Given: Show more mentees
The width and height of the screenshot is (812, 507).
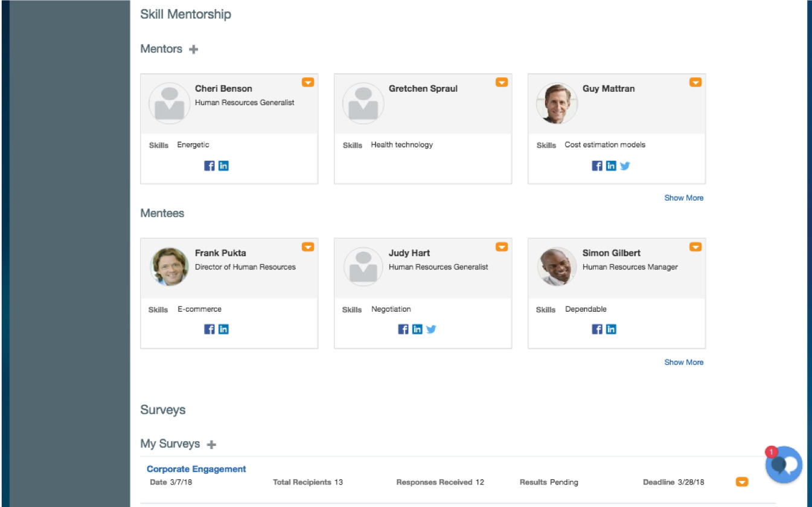Looking at the screenshot, I should [683, 362].
